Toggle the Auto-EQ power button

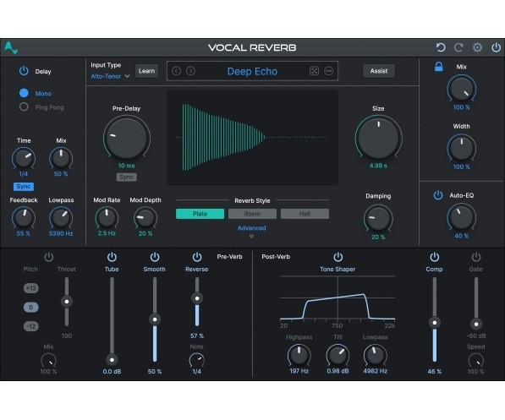tap(438, 195)
